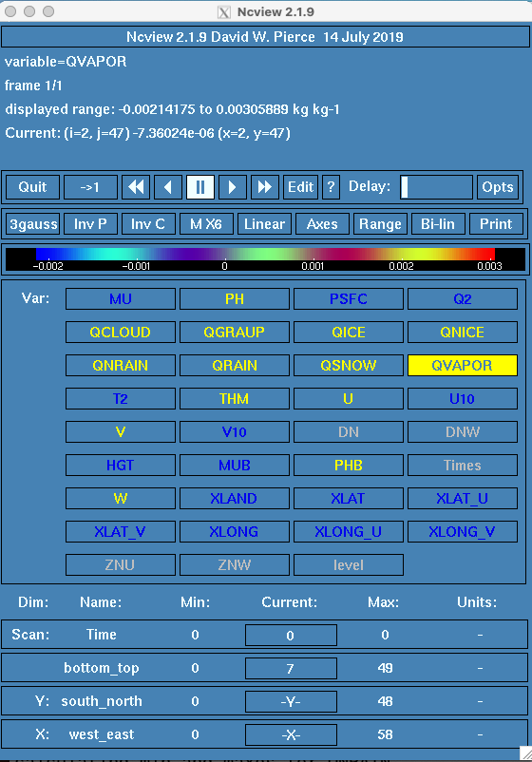Image resolution: width=532 pixels, height=762 pixels.
Task: Click the greyed DN variable
Action: coord(349,432)
